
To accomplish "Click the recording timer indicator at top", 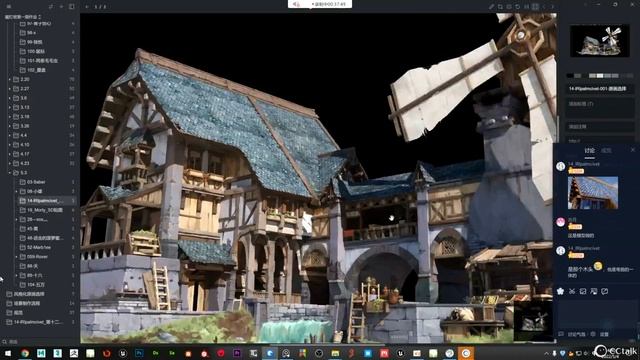I will point(320,4).
